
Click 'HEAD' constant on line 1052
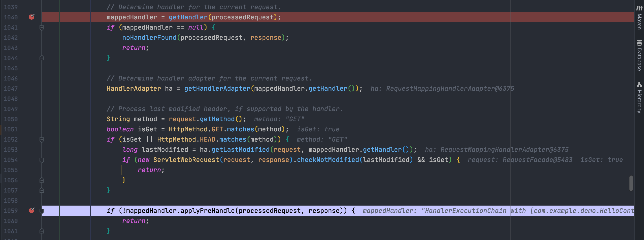pyautogui.click(x=207, y=140)
